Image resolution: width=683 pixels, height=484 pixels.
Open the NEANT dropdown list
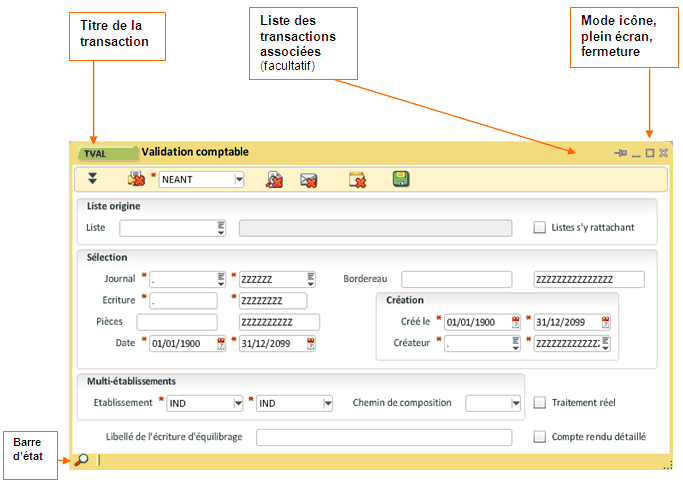coord(239,180)
